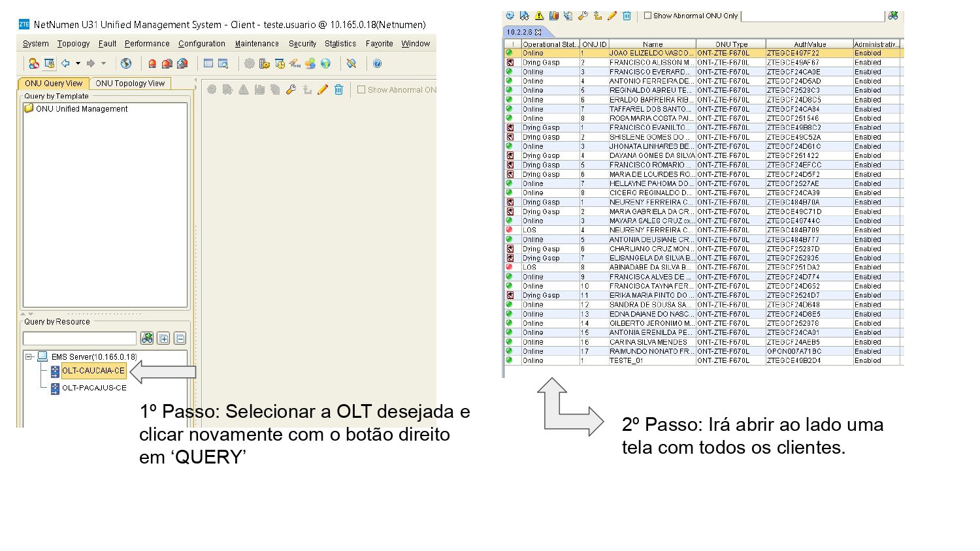Open the Topology menu
The height and width of the screenshot is (551, 980).
73,44
